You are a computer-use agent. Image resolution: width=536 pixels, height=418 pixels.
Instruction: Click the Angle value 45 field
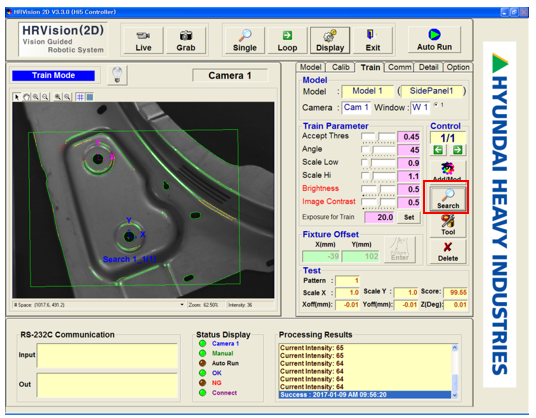[409, 150]
